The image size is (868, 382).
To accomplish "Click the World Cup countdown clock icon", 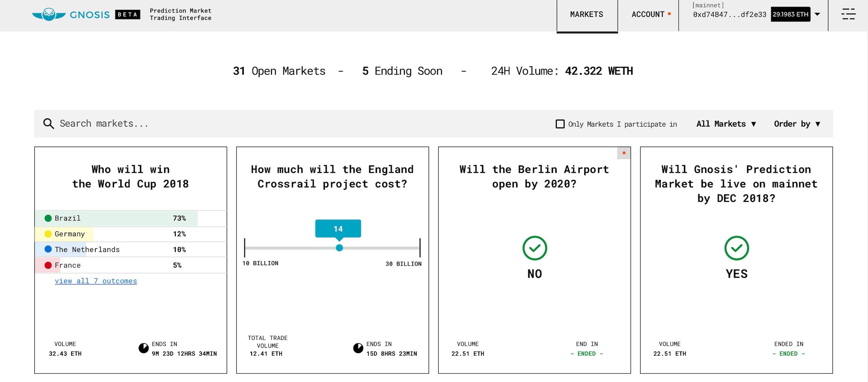I will (144, 348).
